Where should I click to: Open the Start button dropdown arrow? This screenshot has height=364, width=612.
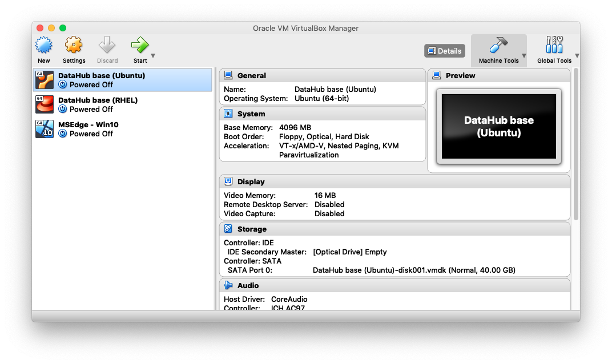[x=154, y=55]
